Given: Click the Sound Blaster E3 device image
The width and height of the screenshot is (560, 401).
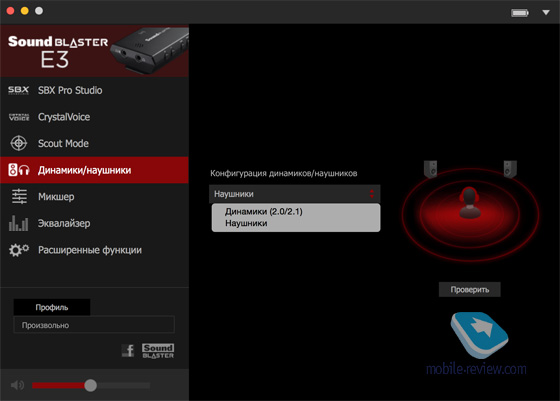Looking at the screenshot, I should [149, 50].
